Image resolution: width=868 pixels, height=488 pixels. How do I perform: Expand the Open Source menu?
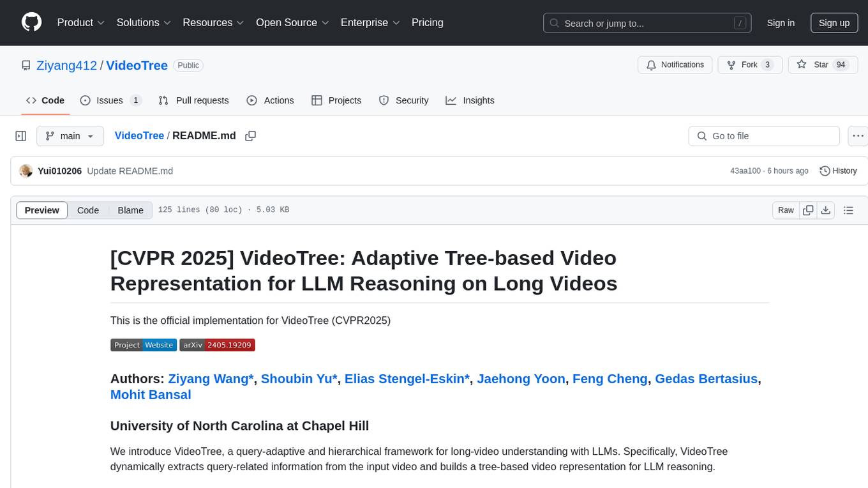(292, 22)
